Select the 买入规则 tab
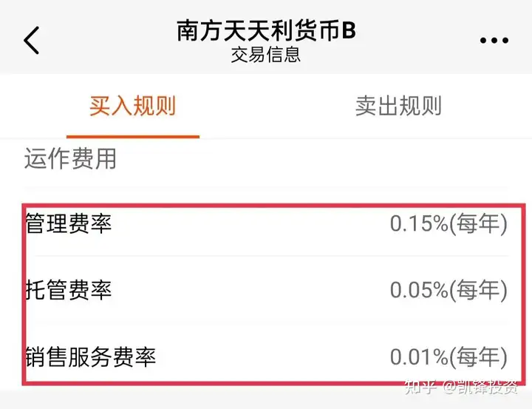The height and width of the screenshot is (409, 532). click(x=133, y=106)
